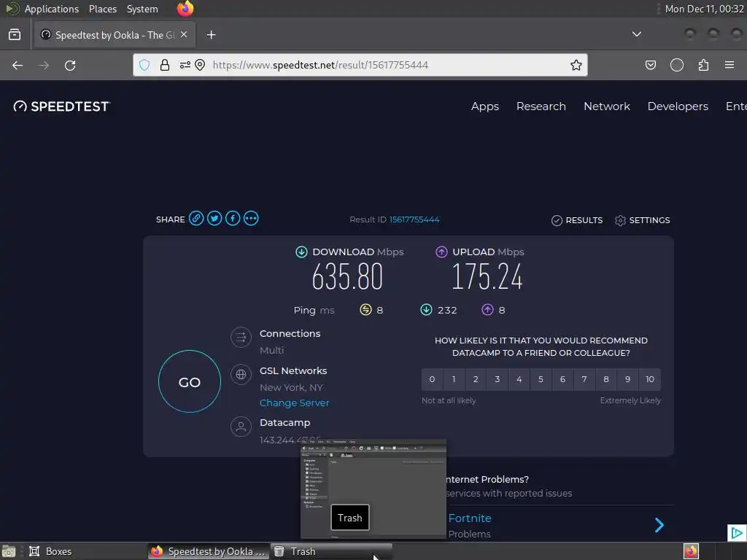
Task: Rate recommendation 9 on the scale
Action: coord(628,379)
